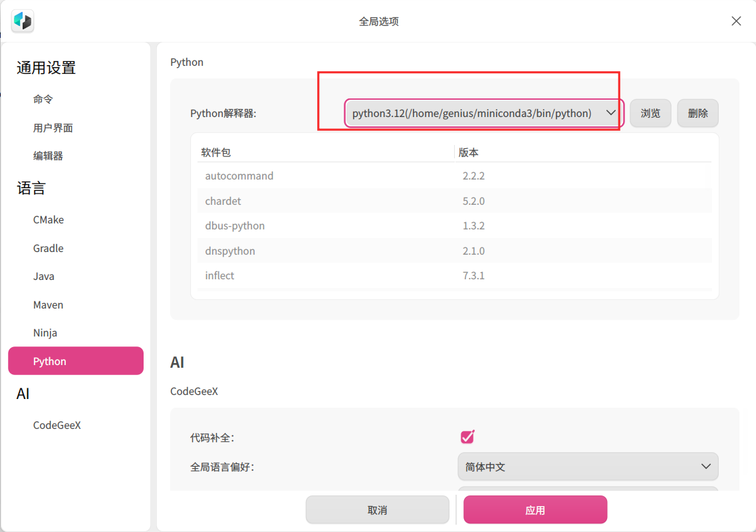Open the Python interpreter dropdown
756x532 pixels.
tap(484, 113)
